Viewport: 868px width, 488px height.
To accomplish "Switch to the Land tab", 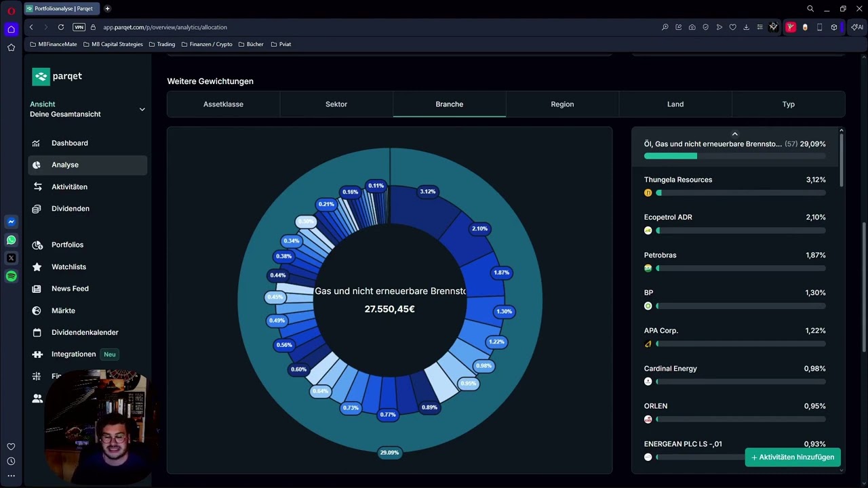I will [x=675, y=104].
